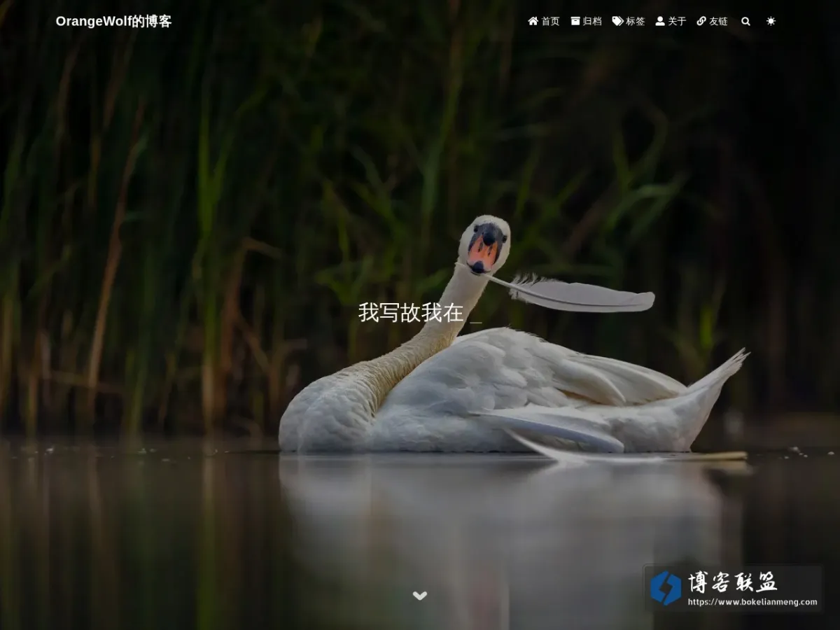Open the 归档 archive menu item

click(586, 21)
